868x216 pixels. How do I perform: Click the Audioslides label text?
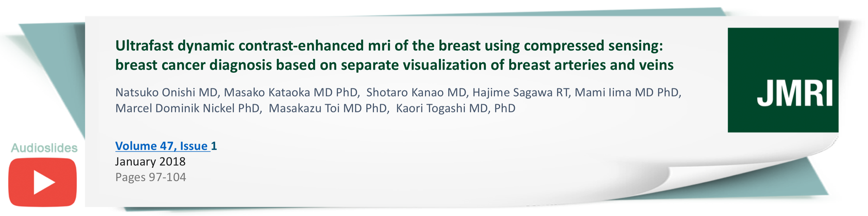(x=44, y=148)
